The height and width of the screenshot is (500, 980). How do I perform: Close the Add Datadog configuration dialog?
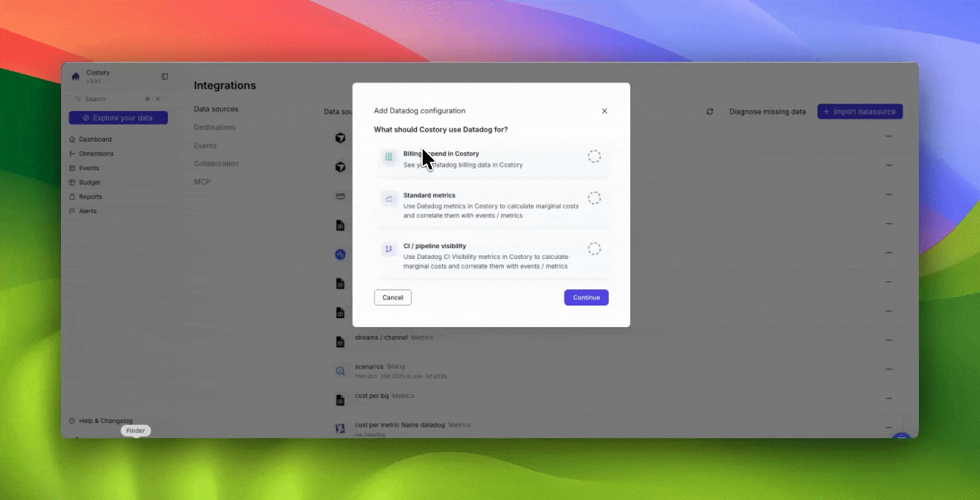coord(605,111)
